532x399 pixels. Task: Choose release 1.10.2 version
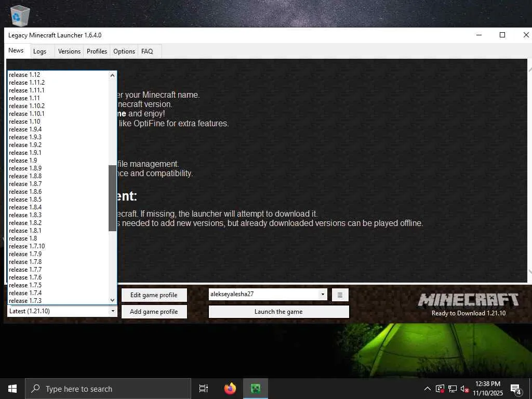tap(58, 106)
